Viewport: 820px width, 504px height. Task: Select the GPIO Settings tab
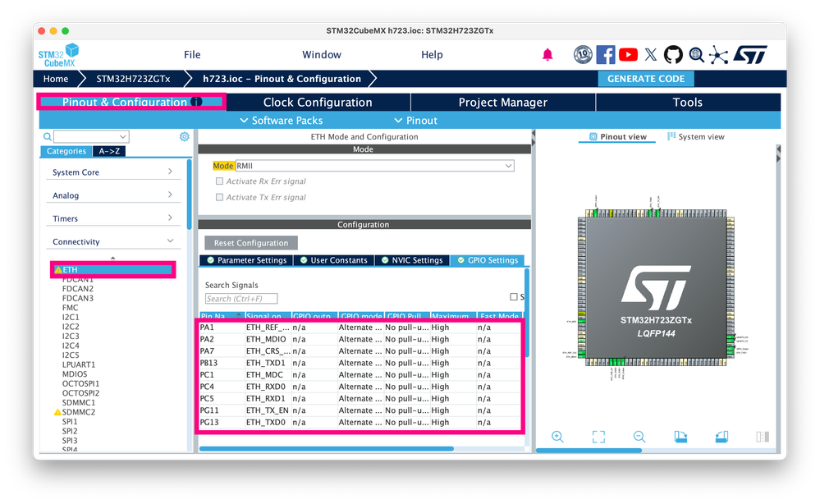click(487, 260)
